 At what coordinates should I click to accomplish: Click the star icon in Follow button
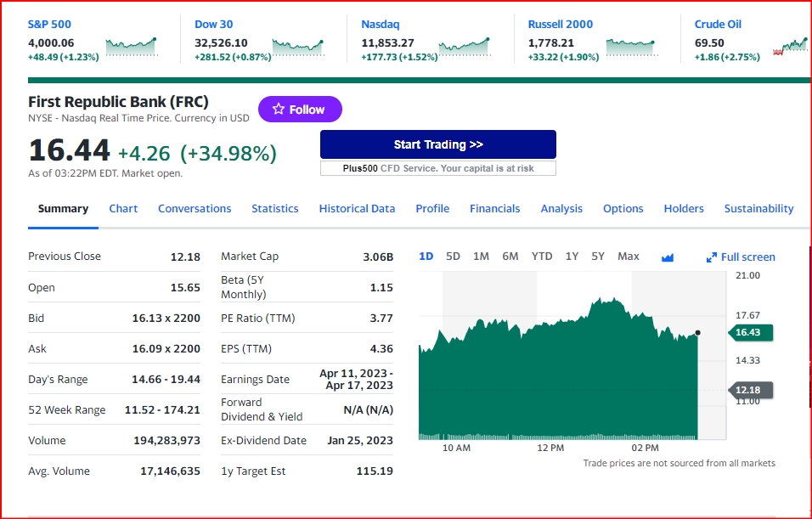279,109
